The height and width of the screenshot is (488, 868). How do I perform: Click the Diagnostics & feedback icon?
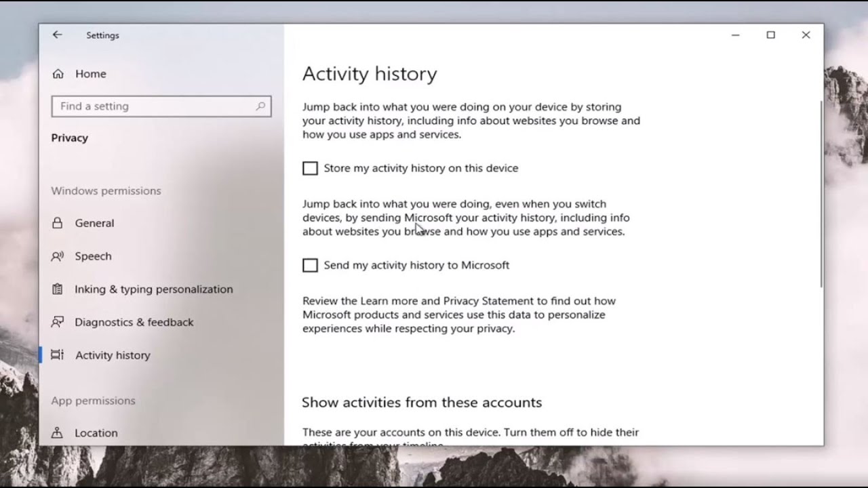[x=58, y=322]
